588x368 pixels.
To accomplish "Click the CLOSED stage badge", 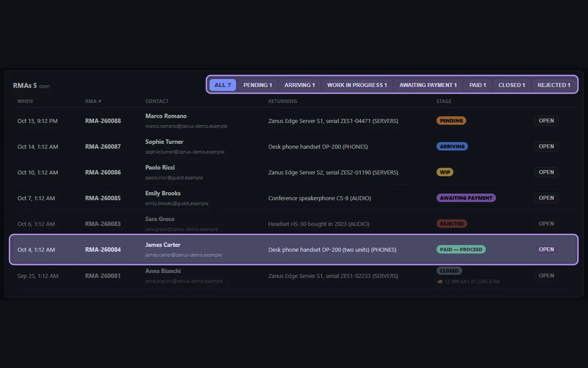I will click(x=449, y=271).
